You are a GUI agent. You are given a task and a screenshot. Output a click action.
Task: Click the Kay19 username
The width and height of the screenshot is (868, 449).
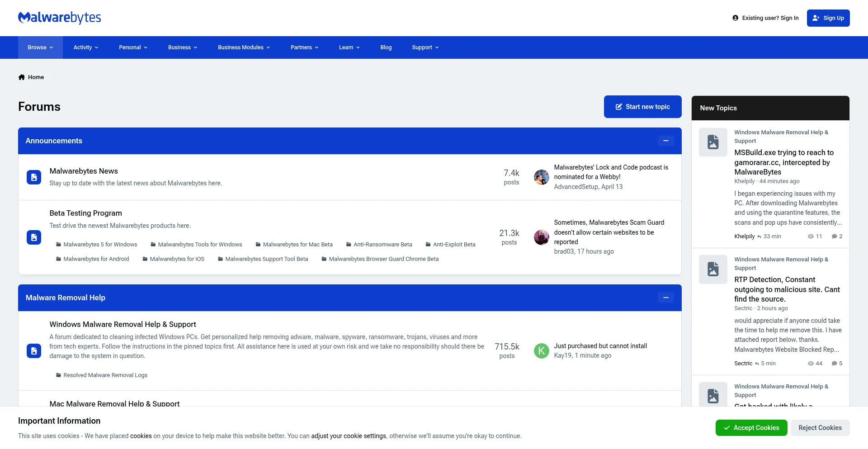click(x=563, y=355)
